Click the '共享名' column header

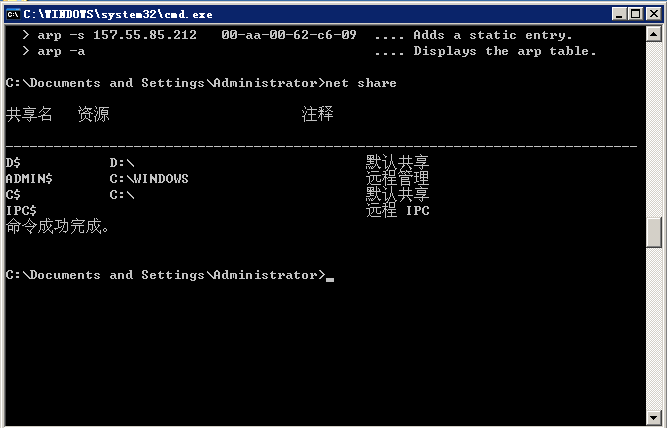(29, 115)
